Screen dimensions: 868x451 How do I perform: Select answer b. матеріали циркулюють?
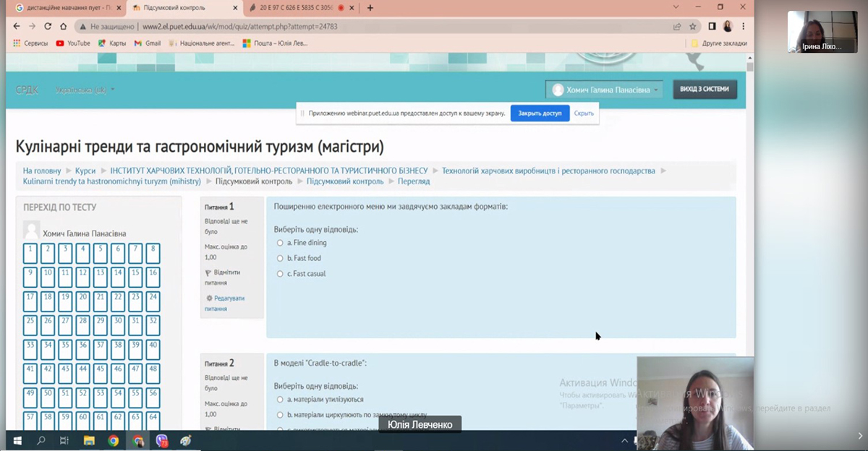pos(281,415)
